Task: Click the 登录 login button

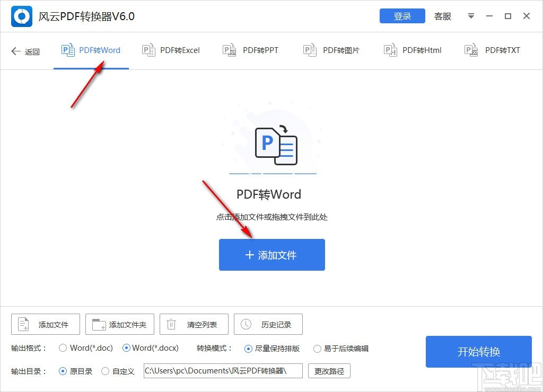Action: pyautogui.click(x=402, y=16)
